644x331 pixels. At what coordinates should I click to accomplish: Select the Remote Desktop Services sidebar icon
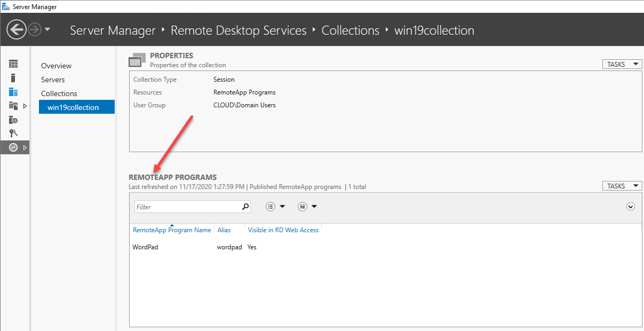pyautogui.click(x=13, y=147)
